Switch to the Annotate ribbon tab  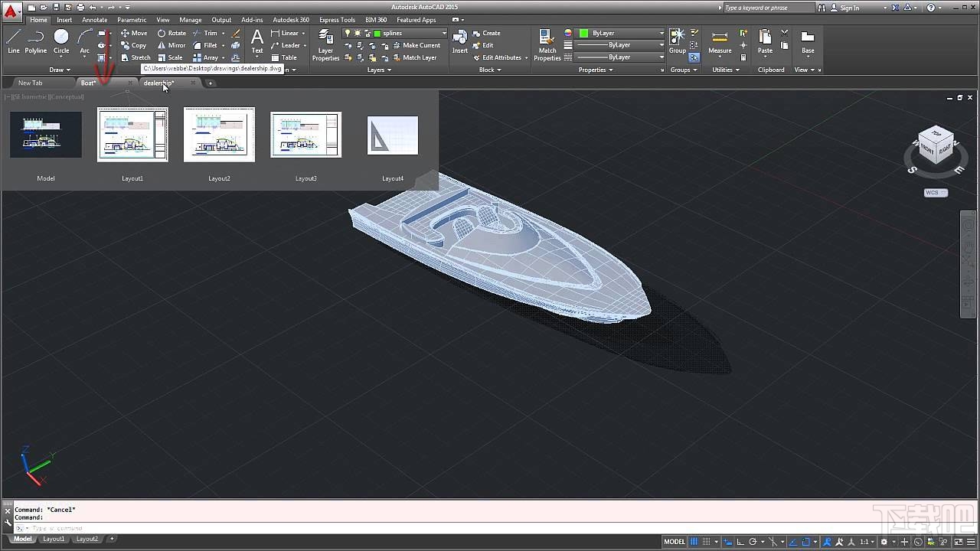(94, 20)
